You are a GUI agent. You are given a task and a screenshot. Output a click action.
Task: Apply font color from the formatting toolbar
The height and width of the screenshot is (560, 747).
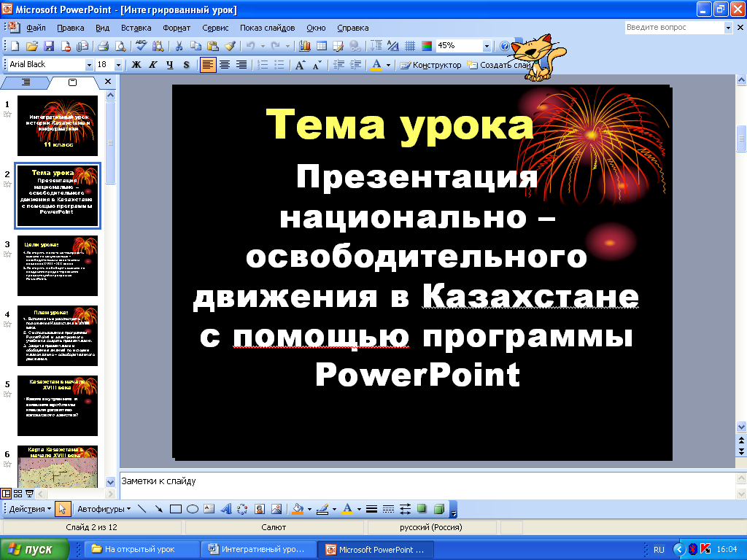point(376,65)
